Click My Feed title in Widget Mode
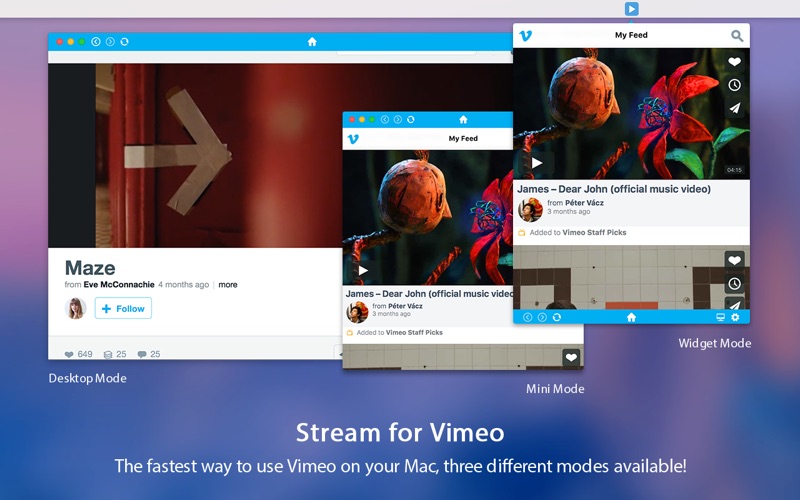Viewport: 800px width, 500px height. click(631, 35)
